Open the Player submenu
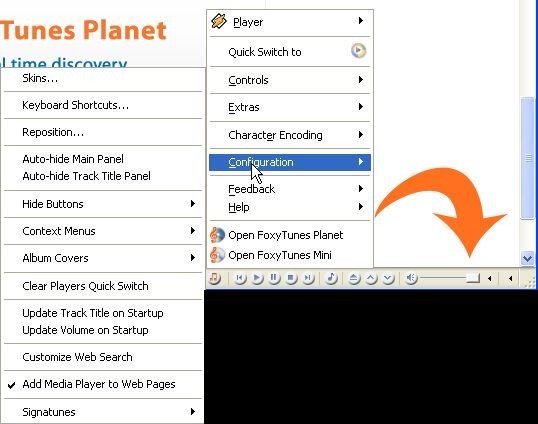The width and height of the screenshot is (538, 424). point(290,22)
